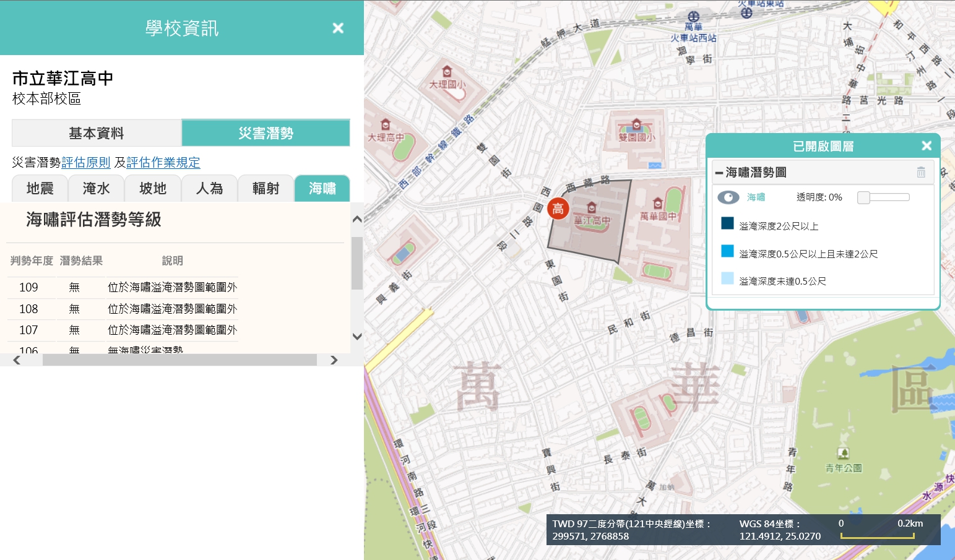The image size is (955, 560).
Task: Click the WGS 84坐標 coordinate readout
Action: [x=780, y=530]
